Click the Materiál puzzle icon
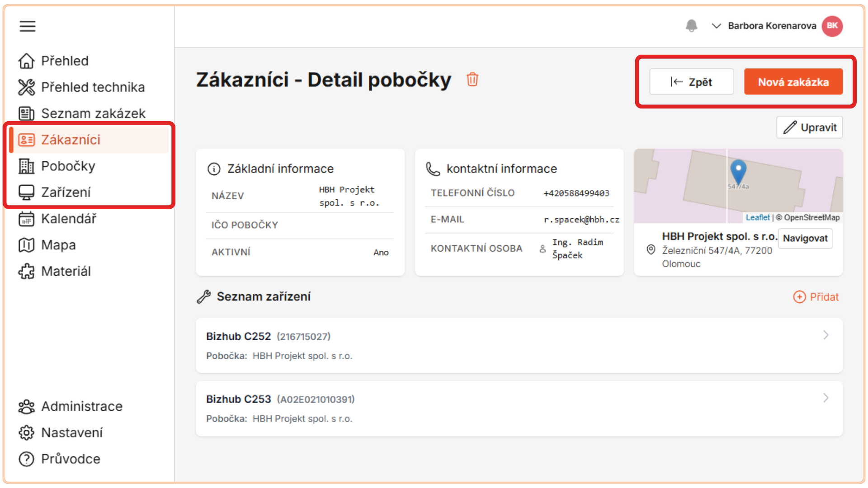The height and width of the screenshot is (488, 868). (26, 271)
